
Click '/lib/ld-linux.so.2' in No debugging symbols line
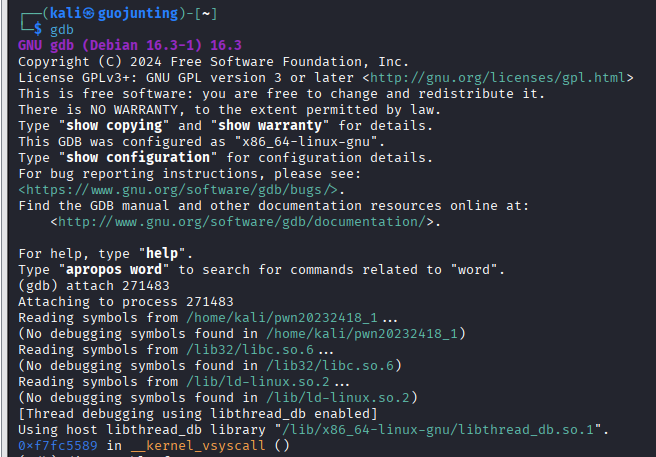coord(338,398)
